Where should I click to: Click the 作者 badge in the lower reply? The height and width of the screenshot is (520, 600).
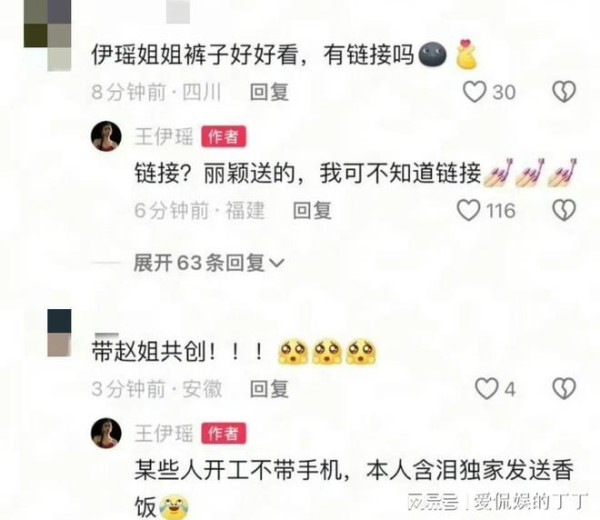[224, 434]
